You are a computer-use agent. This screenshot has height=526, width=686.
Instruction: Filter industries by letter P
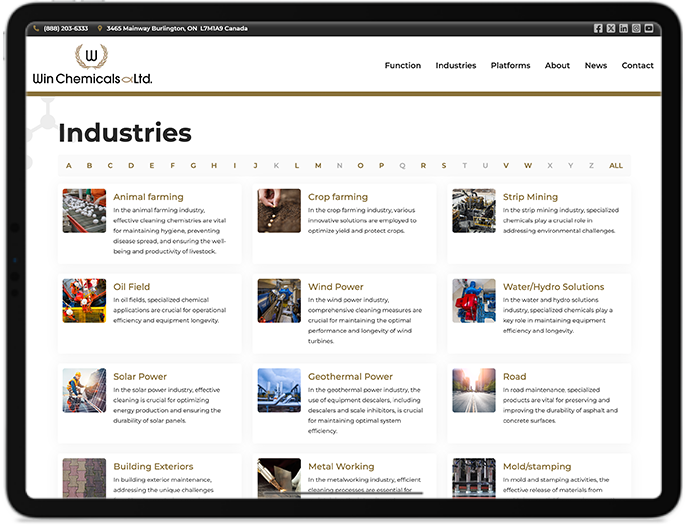click(x=382, y=166)
